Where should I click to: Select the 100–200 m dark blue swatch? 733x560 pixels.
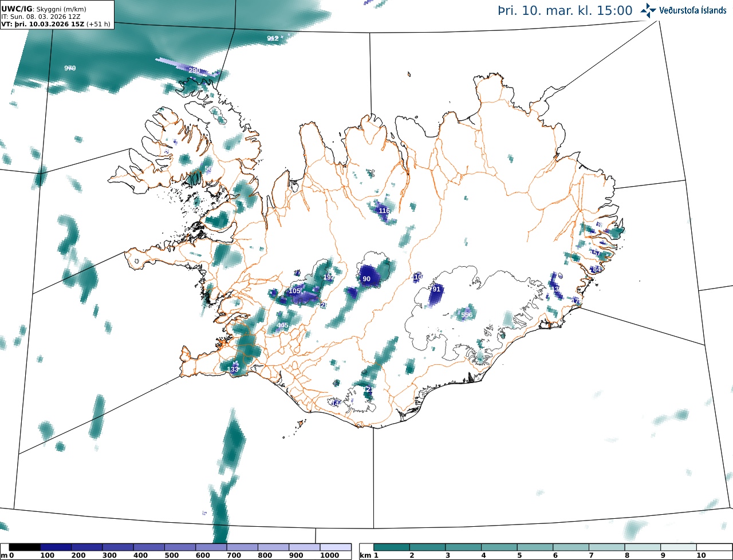pos(56,547)
